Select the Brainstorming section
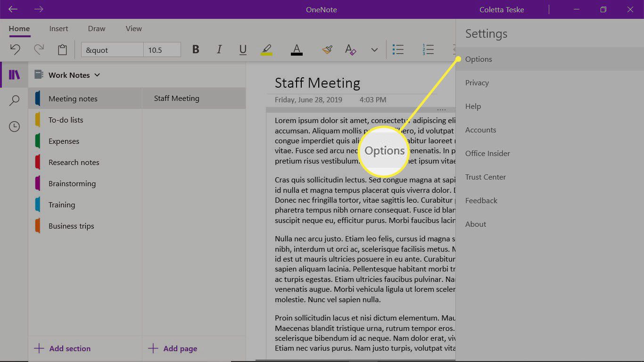The image size is (644, 362). click(x=85, y=183)
